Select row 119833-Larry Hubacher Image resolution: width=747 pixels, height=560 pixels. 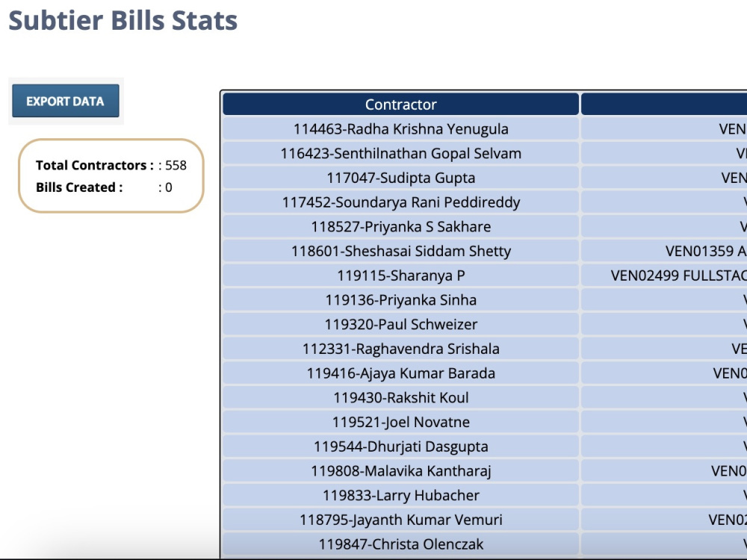400,496
